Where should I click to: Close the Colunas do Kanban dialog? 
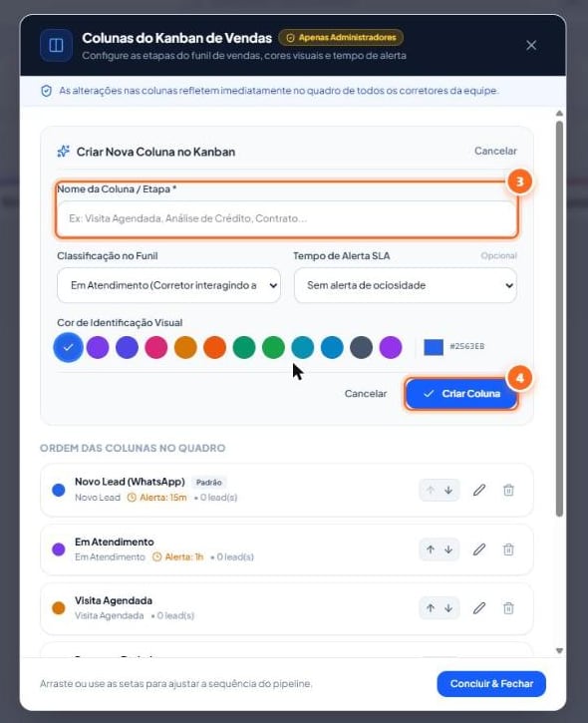[x=531, y=45]
